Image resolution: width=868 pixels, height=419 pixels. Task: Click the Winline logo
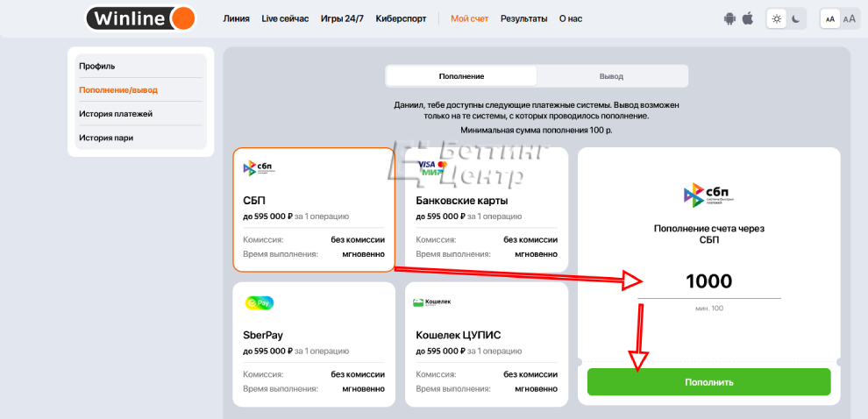tap(140, 18)
